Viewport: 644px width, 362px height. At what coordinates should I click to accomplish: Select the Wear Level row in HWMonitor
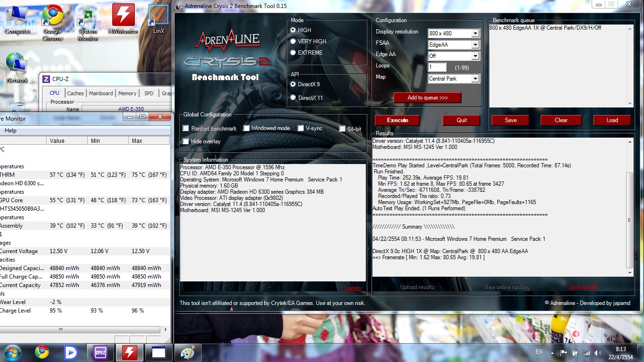click(x=85, y=302)
